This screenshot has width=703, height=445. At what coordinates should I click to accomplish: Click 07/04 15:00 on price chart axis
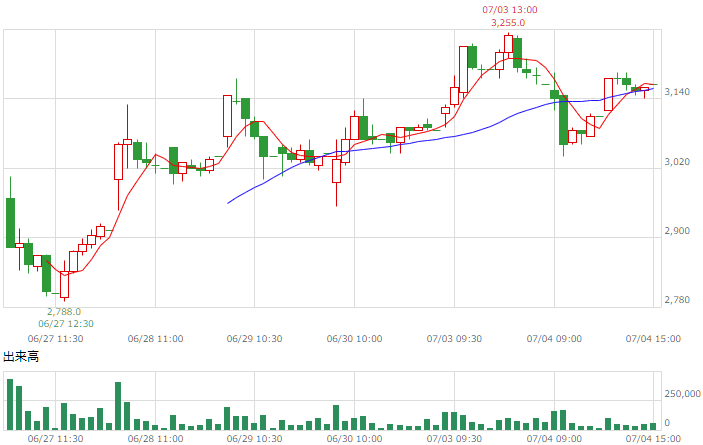653,339
